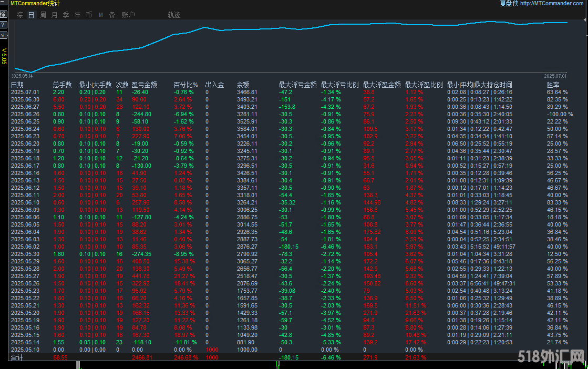Select the 2025.06.10 date cell
588x369 pixels.
[25, 202]
